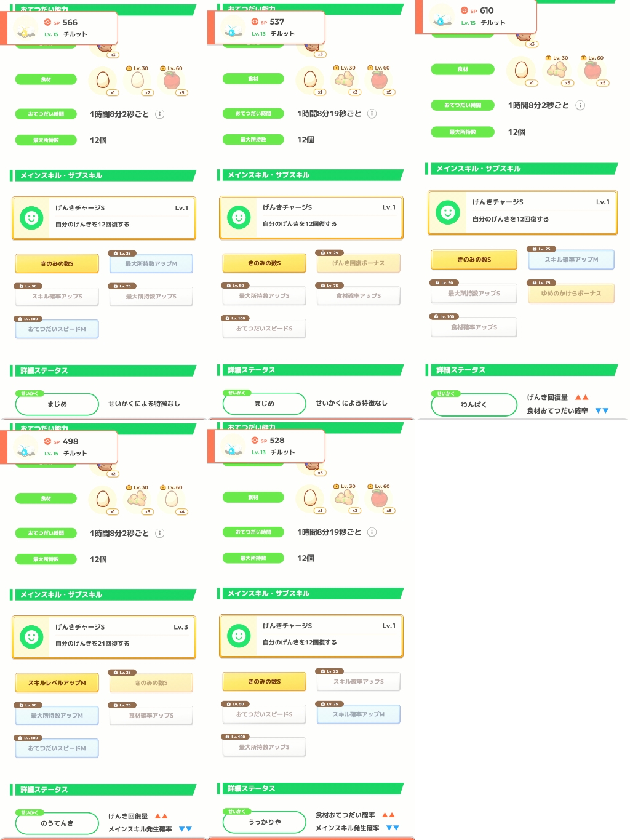630x840 pixels.
Task: Select スキル確率アップM sub skill in SP 528 card
Action: pyautogui.click(x=359, y=714)
